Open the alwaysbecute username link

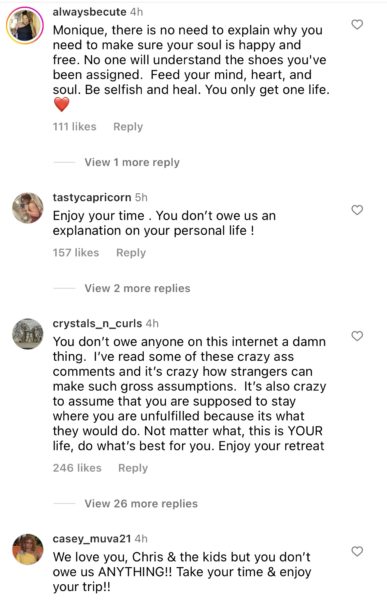[89, 12]
